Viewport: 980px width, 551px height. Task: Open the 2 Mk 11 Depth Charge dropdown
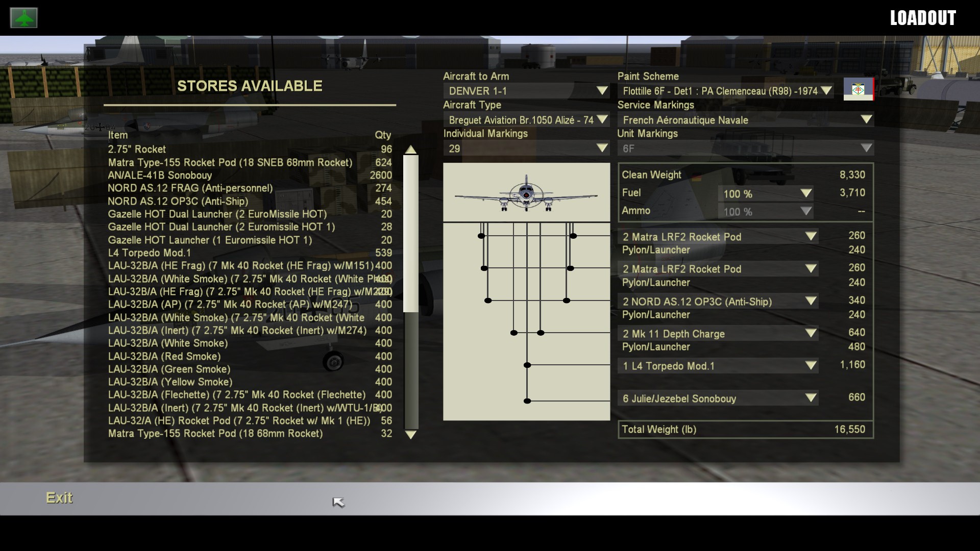click(x=718, y=334)
